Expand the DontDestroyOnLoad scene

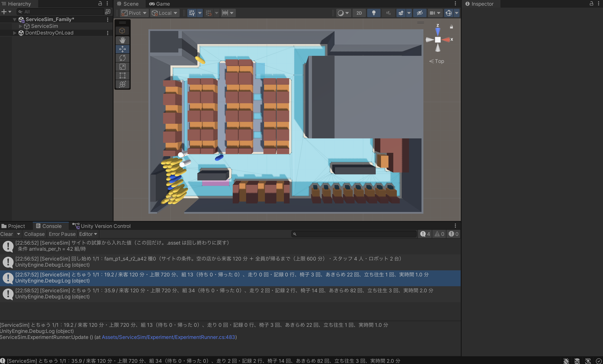click(14, 33)
